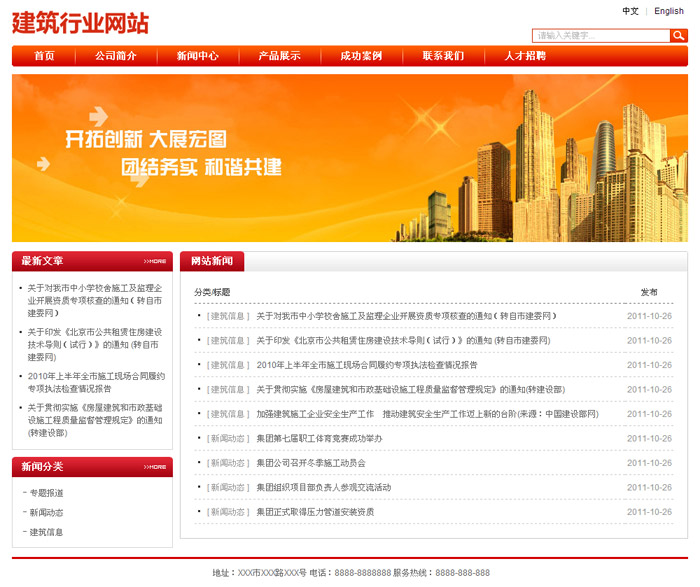Click the 建筑行业网站 site logo
Image resolution: width=700 pixels, height=587 pixels.
pos(81,24)
